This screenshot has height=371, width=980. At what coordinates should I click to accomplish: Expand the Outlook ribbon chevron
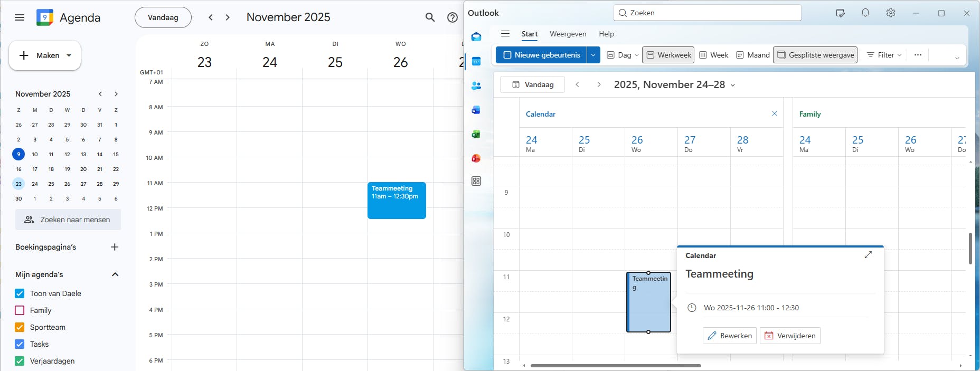click(957, 58)
